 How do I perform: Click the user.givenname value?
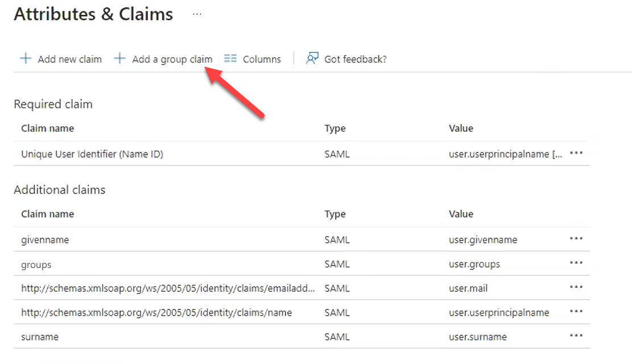[x=483, y=240]
